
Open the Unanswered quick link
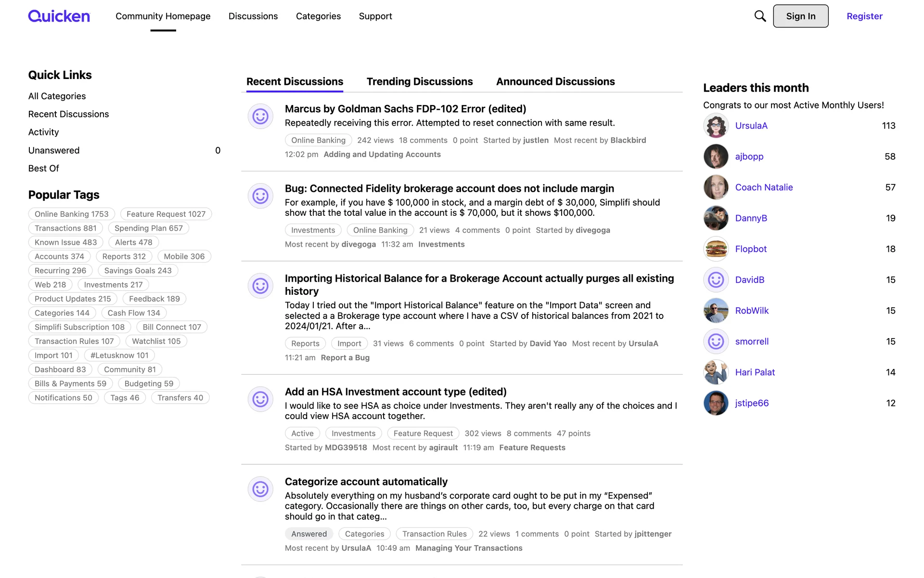(x=54, y=150)
